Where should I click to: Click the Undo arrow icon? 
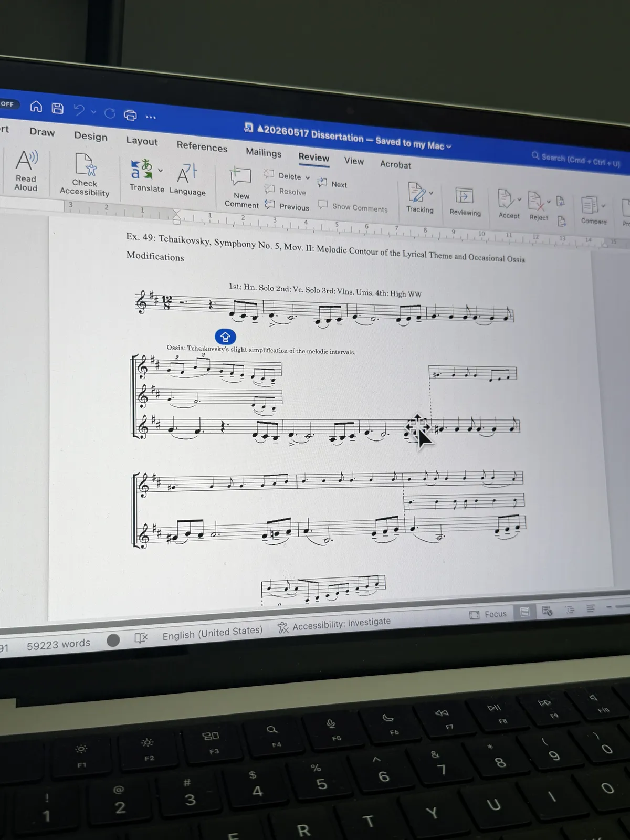pos(79,110)
